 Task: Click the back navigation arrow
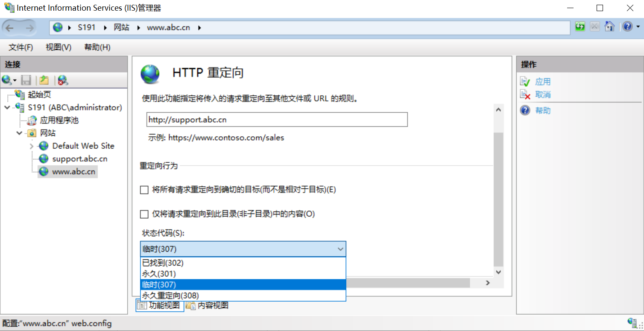[10, 28]
